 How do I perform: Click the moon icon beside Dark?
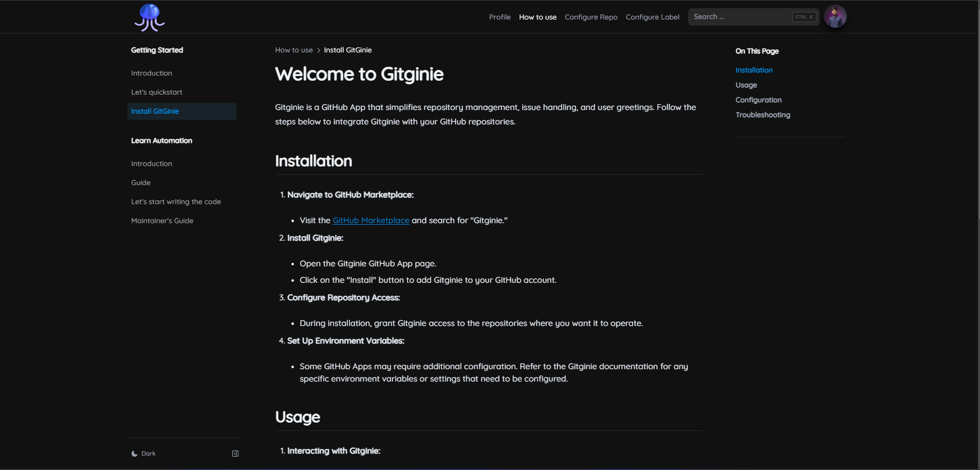(x=135, y=454)
